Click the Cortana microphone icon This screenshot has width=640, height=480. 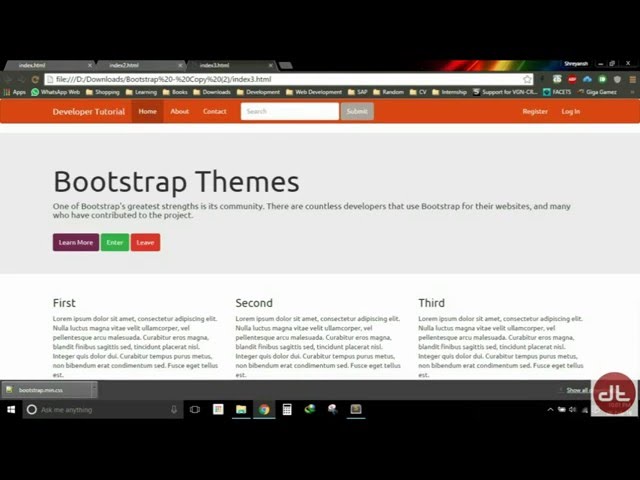click(x=174, y=409)
